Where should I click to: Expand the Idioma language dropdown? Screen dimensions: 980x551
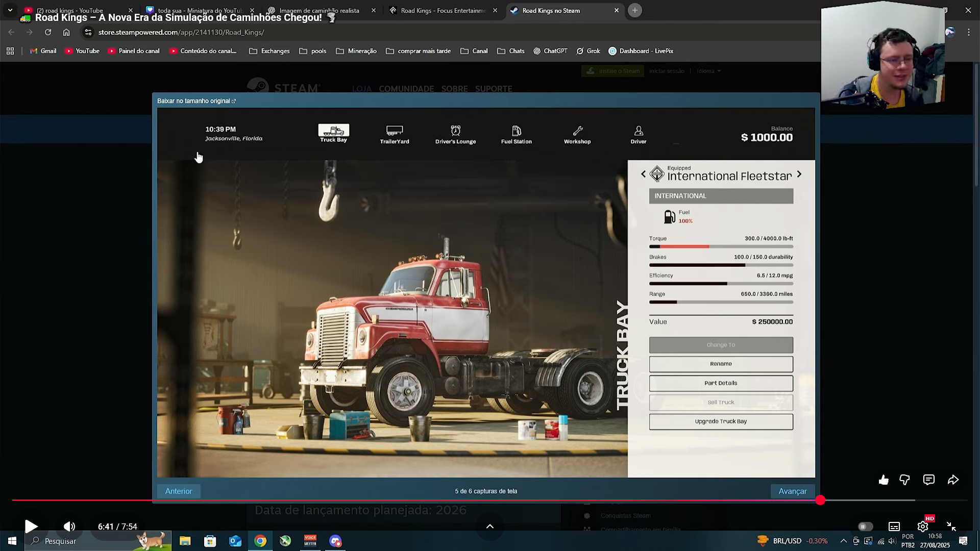pos(708,71)
